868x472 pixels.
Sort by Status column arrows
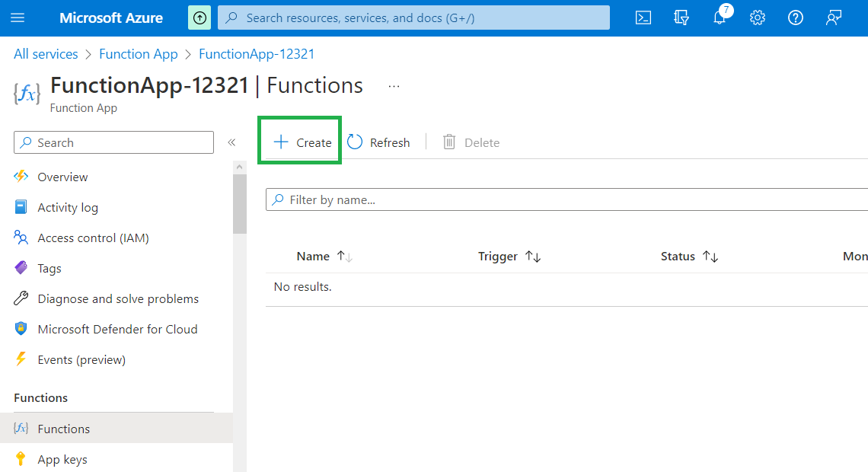710,257
